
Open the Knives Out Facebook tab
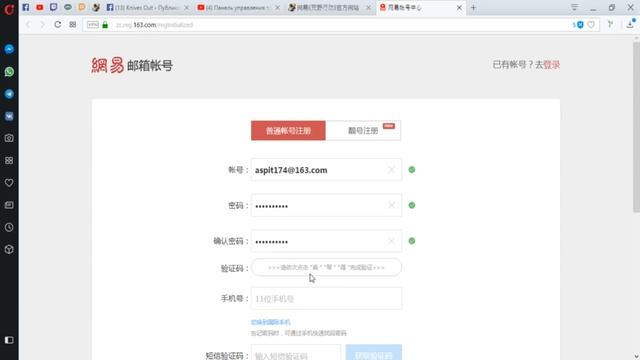click(142, 7)
